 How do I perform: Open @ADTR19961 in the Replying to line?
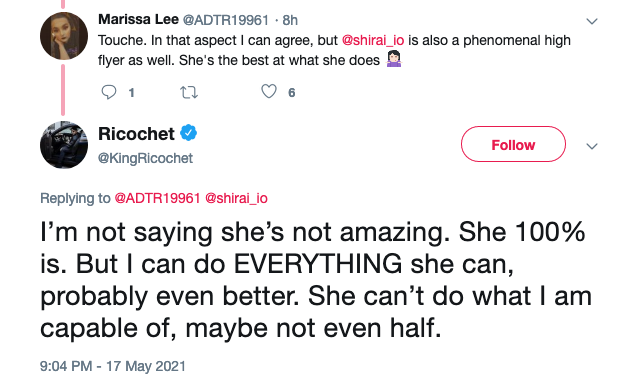[x=157, y=198]
